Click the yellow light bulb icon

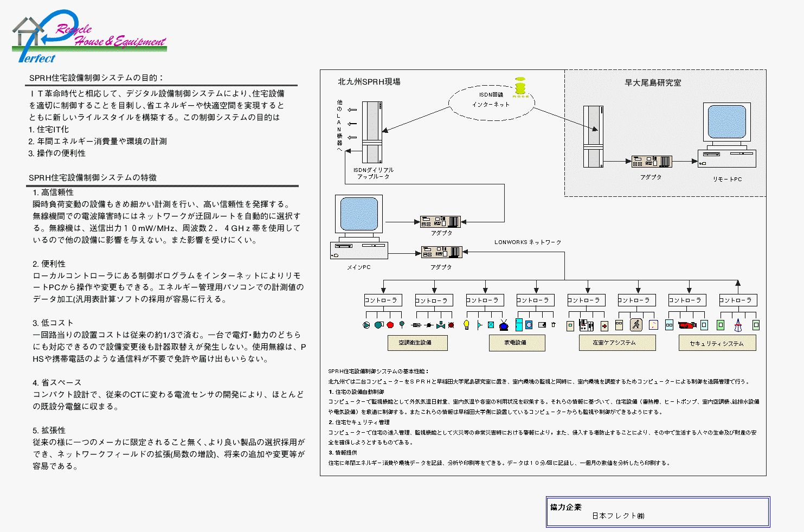[x=466, y=325]
